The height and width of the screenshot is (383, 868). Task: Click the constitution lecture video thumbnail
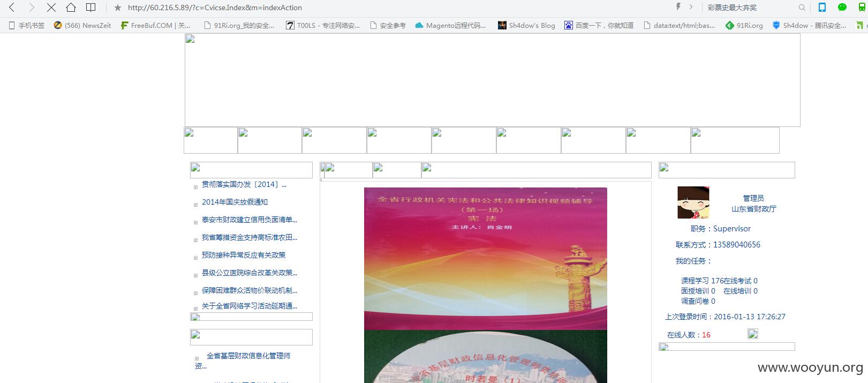pyautogui.click(x=486, y=259)
